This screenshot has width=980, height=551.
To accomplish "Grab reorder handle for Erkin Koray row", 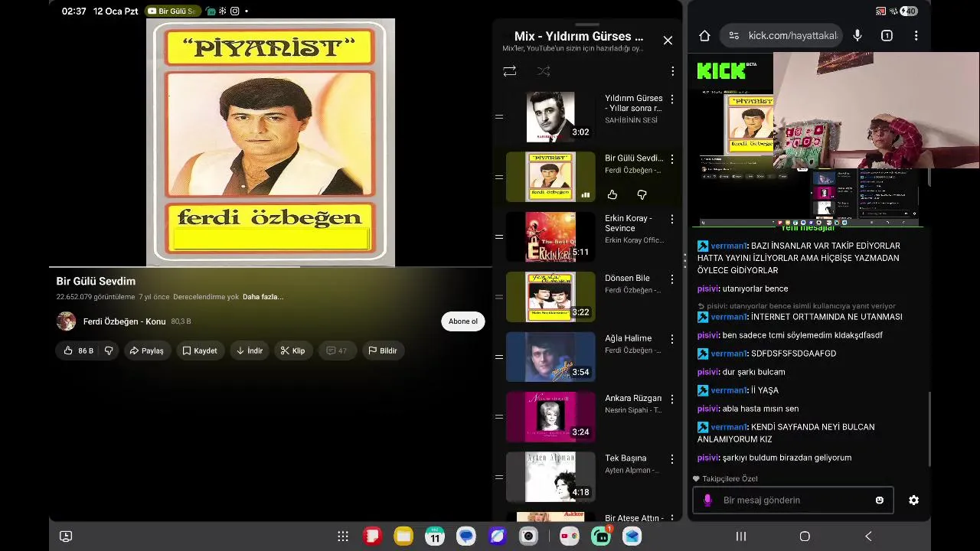I will 499,237.
